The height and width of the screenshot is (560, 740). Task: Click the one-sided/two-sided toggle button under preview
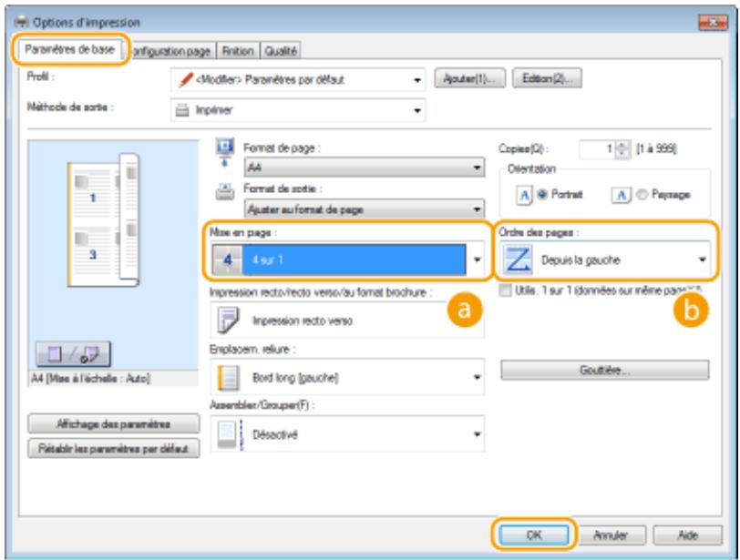74,354
